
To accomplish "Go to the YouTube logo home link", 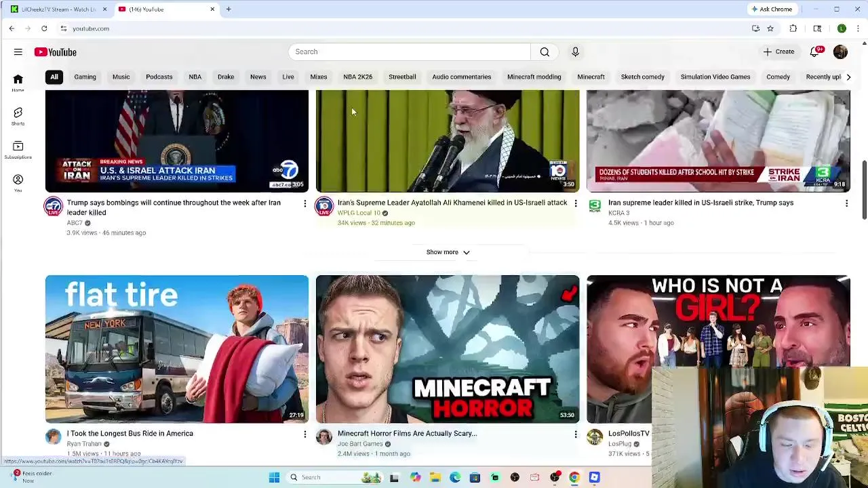I will (56, 52).
